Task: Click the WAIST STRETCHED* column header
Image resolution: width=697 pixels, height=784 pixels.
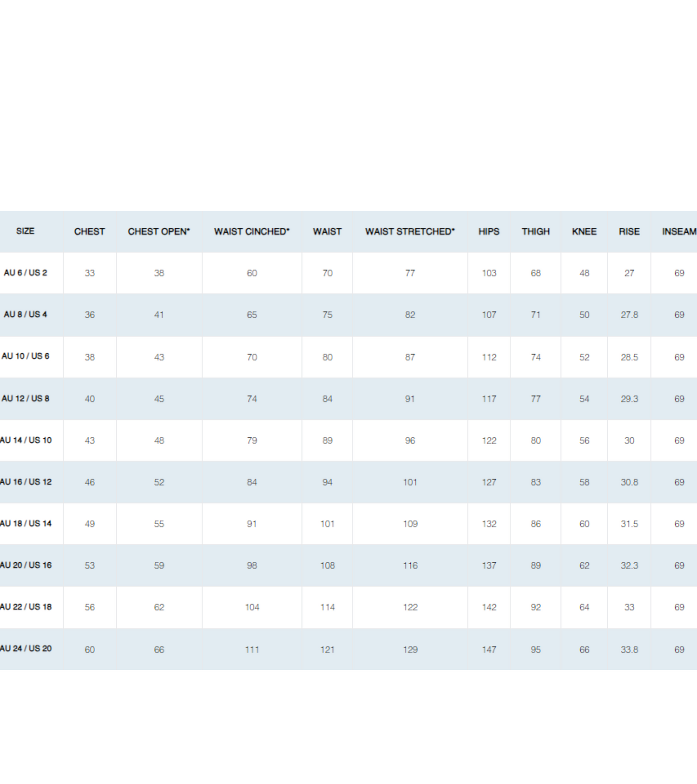Action: coord(410,231)
